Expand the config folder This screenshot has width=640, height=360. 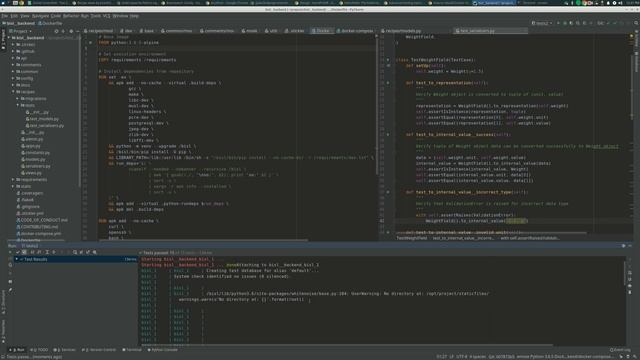click(13, 78)
